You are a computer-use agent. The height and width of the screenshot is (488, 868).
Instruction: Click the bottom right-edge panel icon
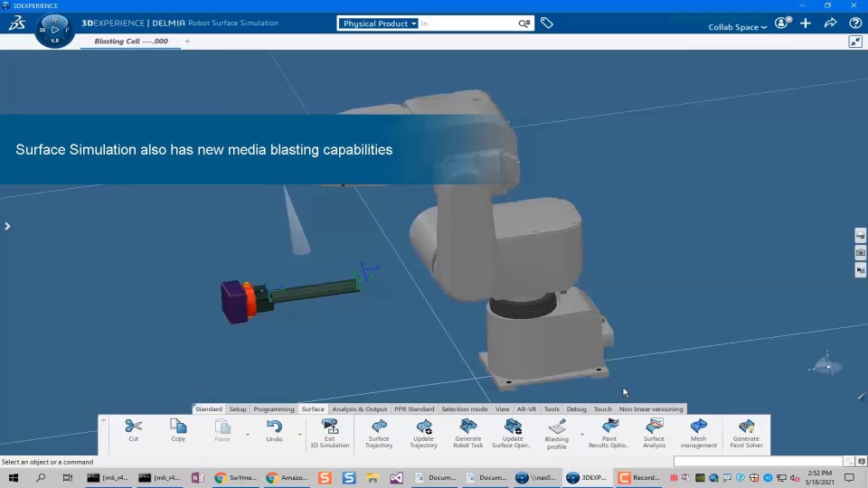click(860, 270)
